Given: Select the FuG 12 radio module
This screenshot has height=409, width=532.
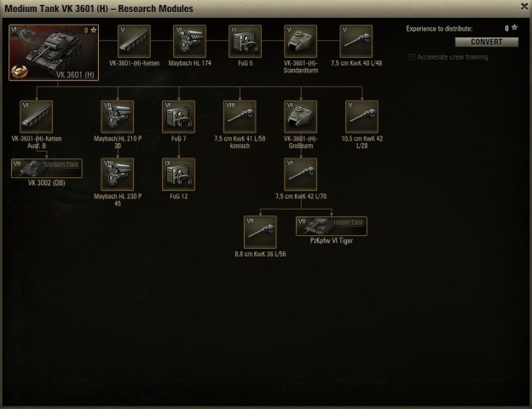Looking at the screenshot, I should tap(178, 175).
